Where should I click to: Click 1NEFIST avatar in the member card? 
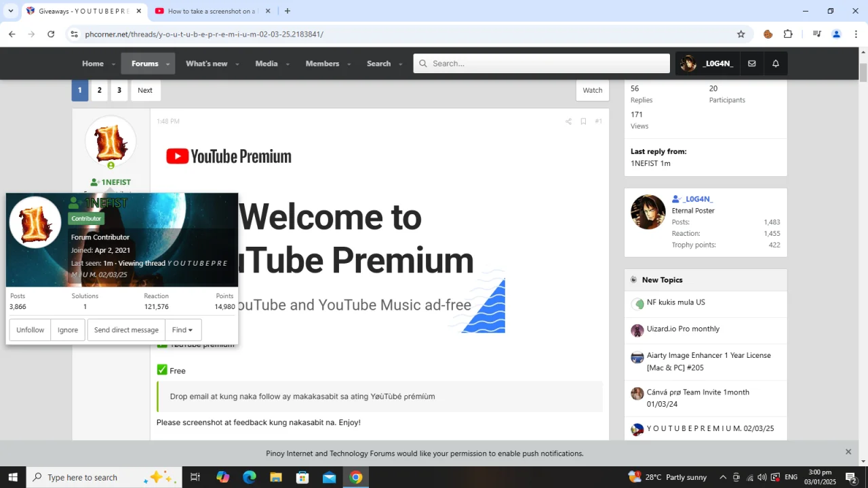35,223
